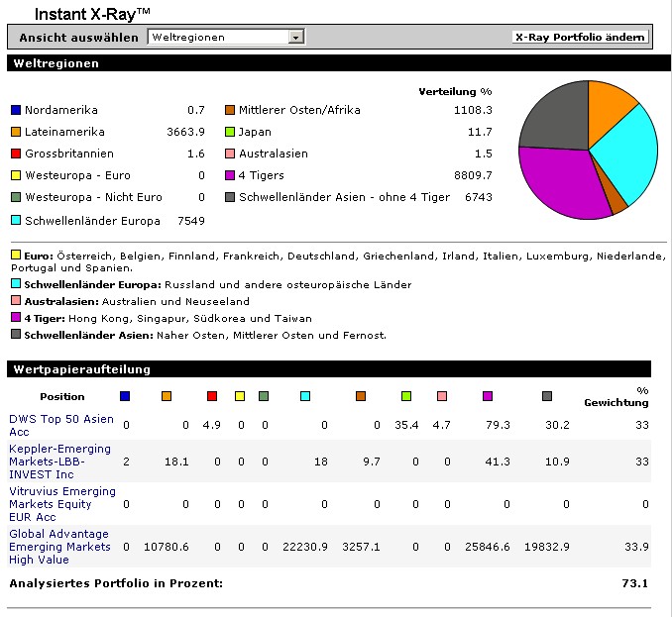Open Vitruvius Emerging Markets Equity EUR Acc link
Image resolution: width=672 pixels, height=617 pixels.
62,504
